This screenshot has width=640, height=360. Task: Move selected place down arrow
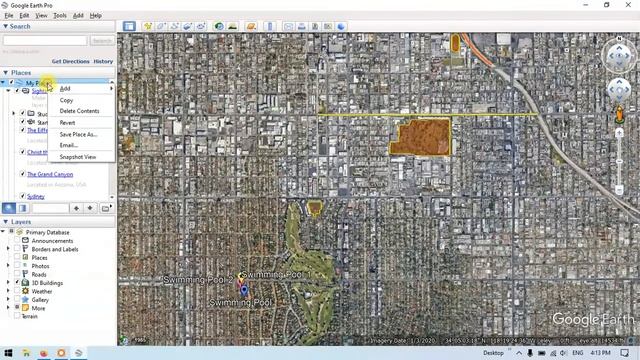click(90, 208)
